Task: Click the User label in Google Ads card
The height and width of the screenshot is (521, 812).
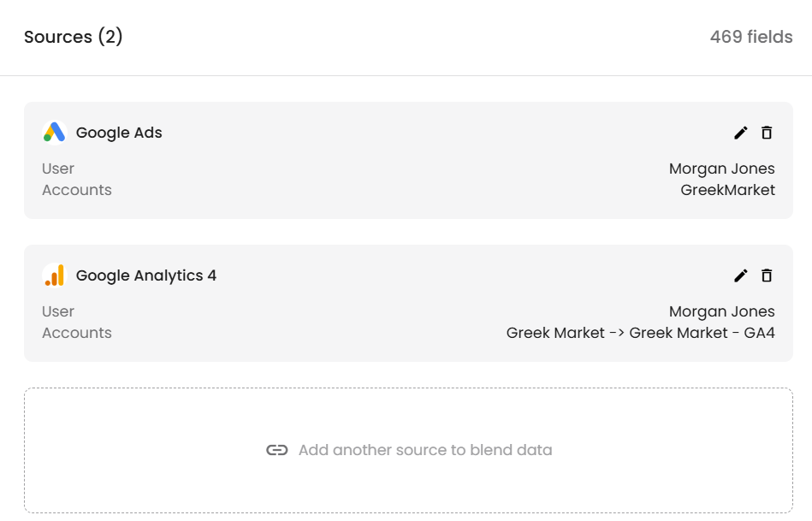Action: pyautogui.click(x=58, y=169)
